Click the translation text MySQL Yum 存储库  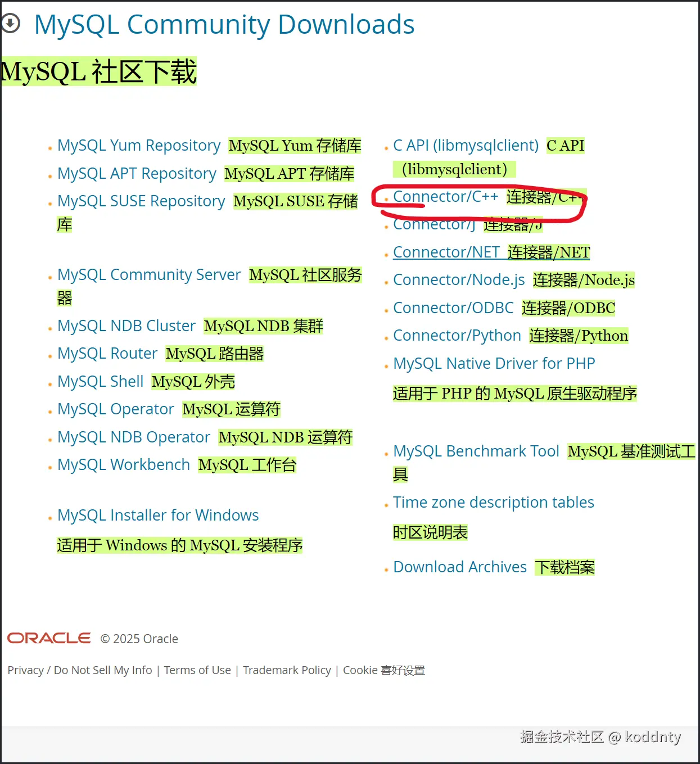[x=295, y=146]
